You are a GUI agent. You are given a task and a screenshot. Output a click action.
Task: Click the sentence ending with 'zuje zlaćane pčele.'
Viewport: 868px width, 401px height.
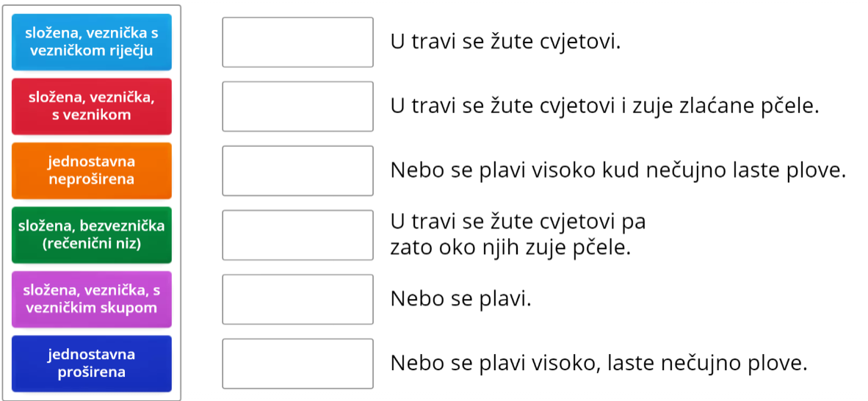click(604, 106)
